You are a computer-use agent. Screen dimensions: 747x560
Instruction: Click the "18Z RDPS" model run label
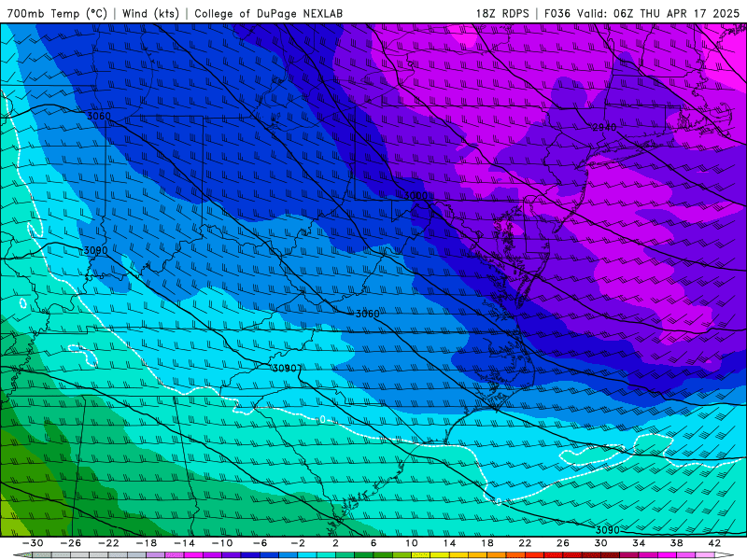click(502, 13)
